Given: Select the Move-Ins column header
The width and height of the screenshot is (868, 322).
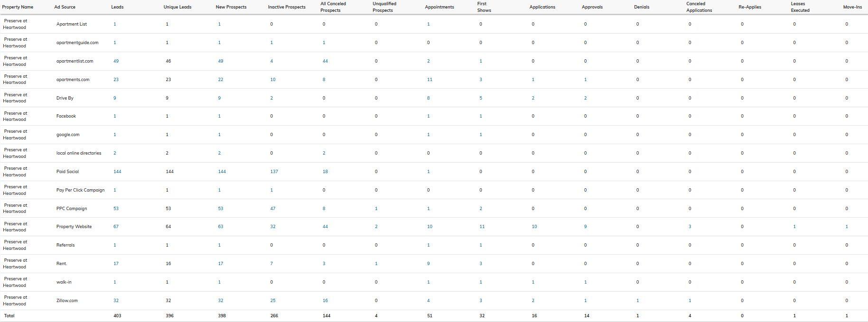Looking at the screenshot, I should (x=852, y=7).
